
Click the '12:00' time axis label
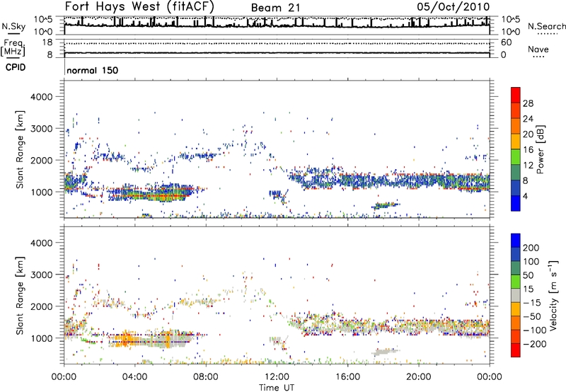(x=277, y=377)
